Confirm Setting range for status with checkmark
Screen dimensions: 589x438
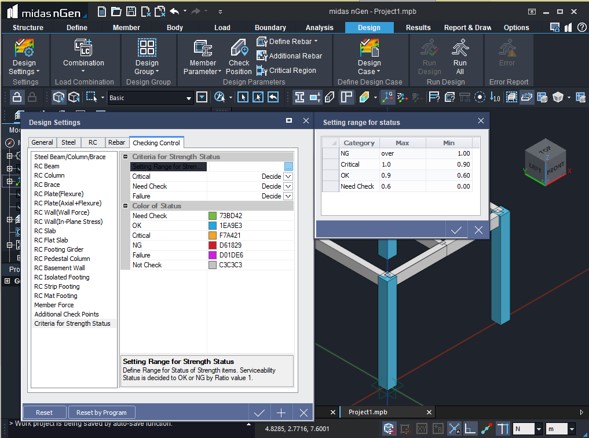(456, 230)
